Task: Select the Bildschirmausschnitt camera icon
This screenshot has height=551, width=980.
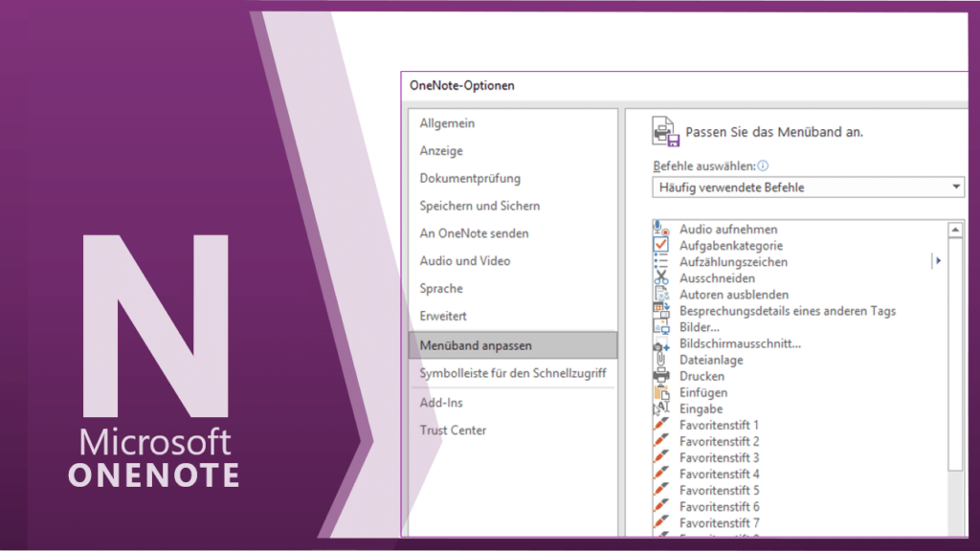Action: tap(661, 343)
